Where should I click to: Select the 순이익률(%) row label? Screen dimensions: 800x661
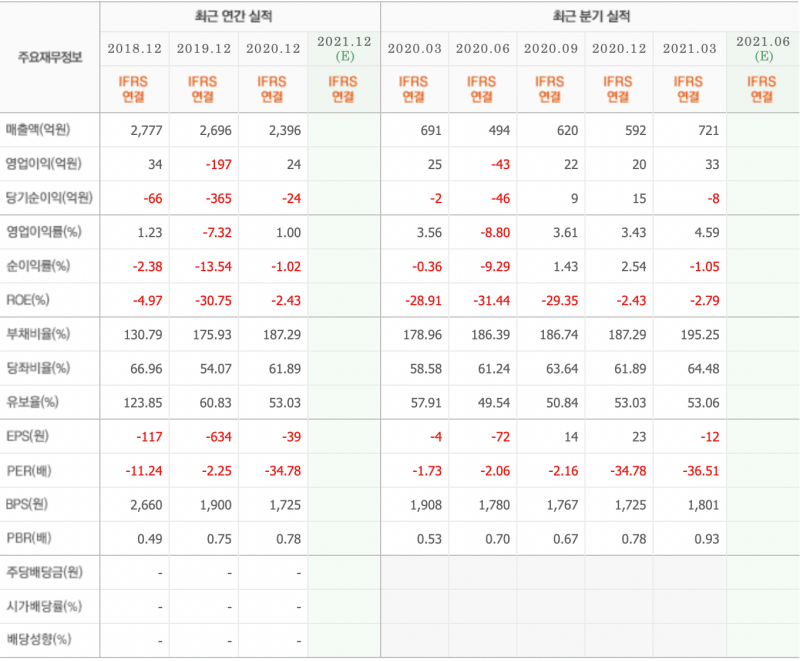point(38,266)
